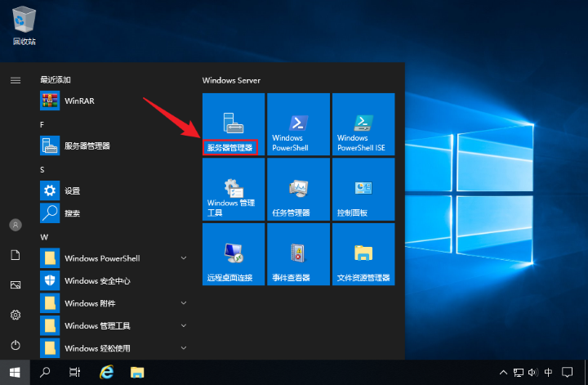Open Pictures icon in start sidebar
The image size is (588, 385).
point(16,285)
